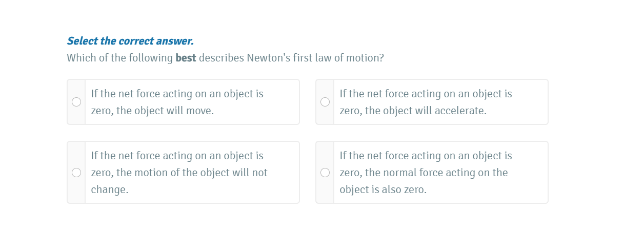
Task: Click the word "Select" in the blue heading
Action: pos(83,41)
